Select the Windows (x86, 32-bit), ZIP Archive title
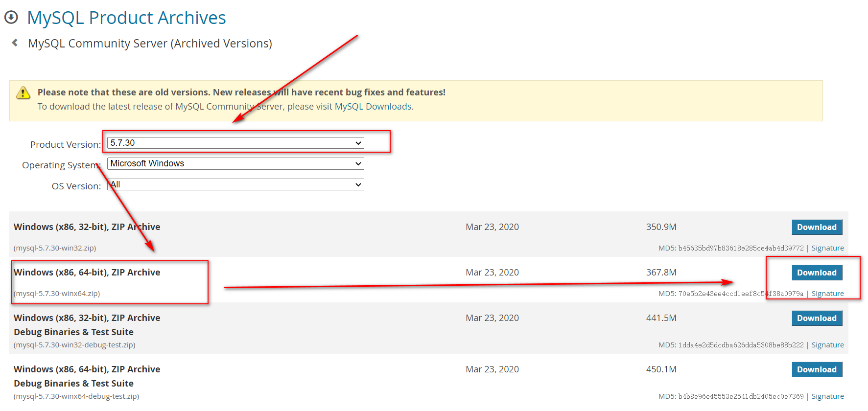Image resolution: width=868 pixels, height=411 pixels. click(x=87, y=227)
